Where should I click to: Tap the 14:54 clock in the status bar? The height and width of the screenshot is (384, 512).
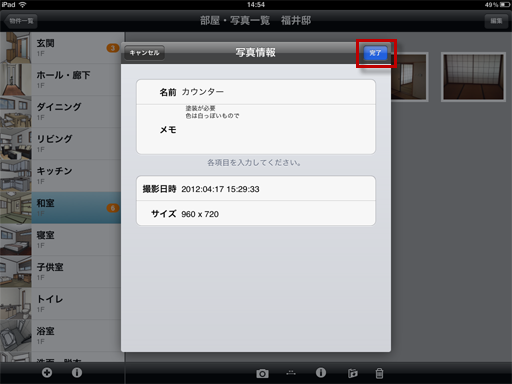tap(256, 5)
